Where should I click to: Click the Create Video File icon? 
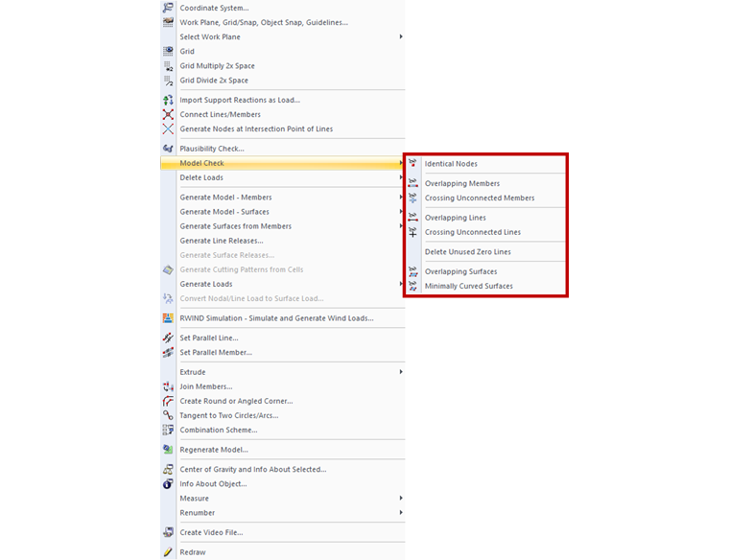pos(168,532)
